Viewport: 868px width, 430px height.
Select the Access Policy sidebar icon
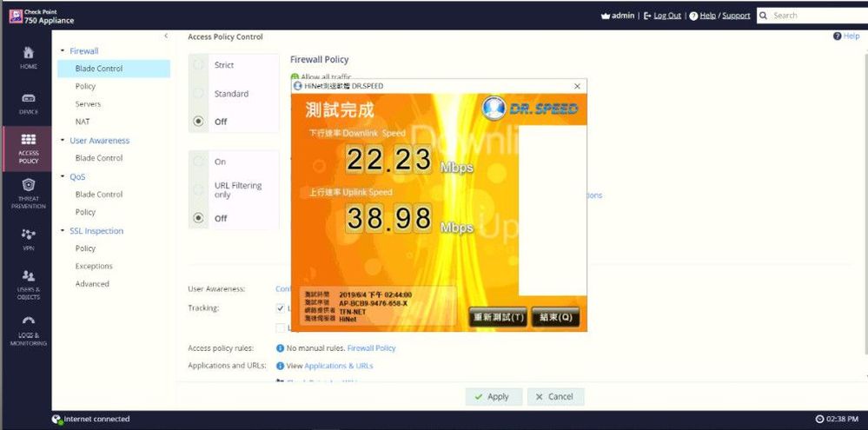click(28, 139)
